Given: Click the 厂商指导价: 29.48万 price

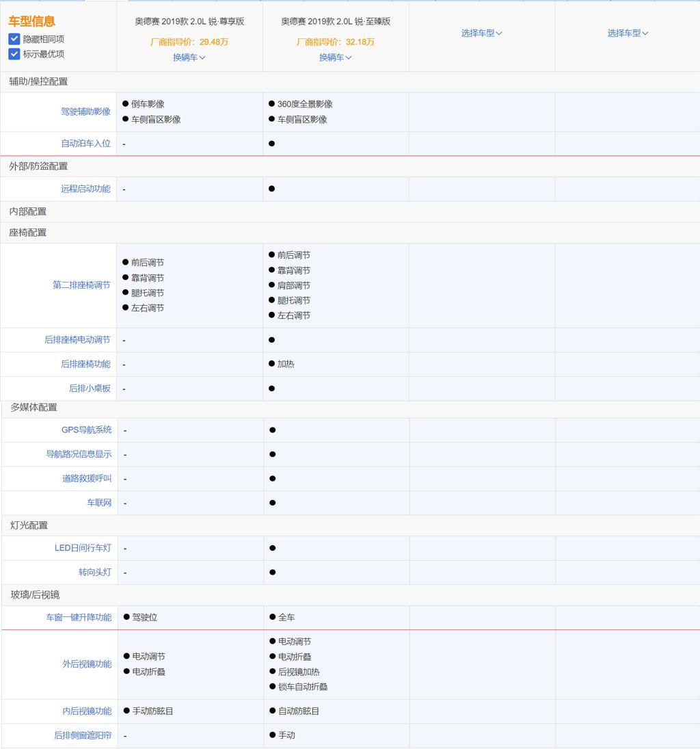Looking at the screenshot, I should click(189, 42).
